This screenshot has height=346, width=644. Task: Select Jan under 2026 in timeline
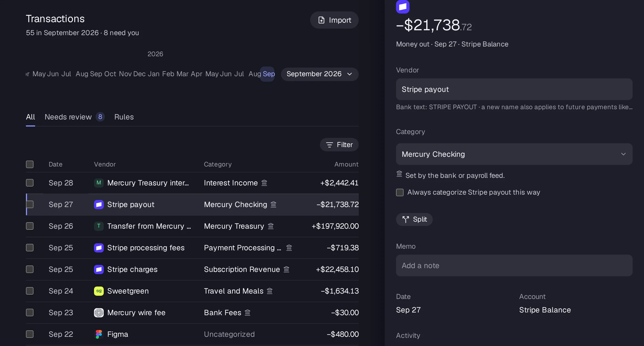(x=154, y=74)
